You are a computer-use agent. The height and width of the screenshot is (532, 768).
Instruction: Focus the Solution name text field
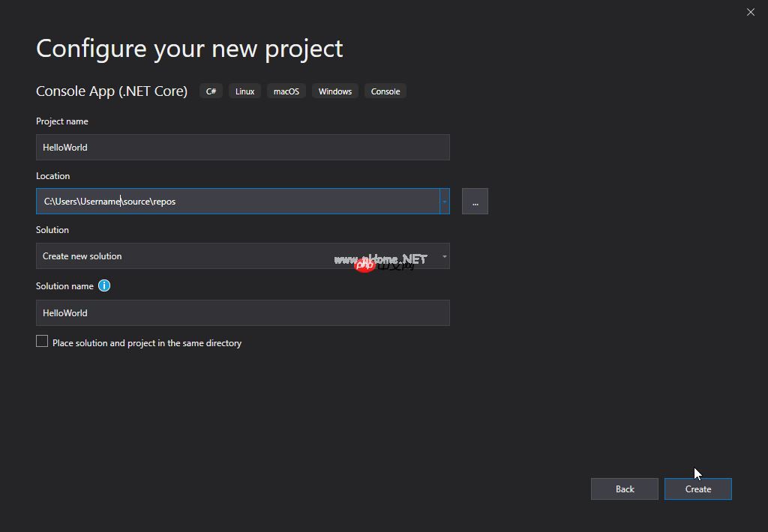click(242, 313)
